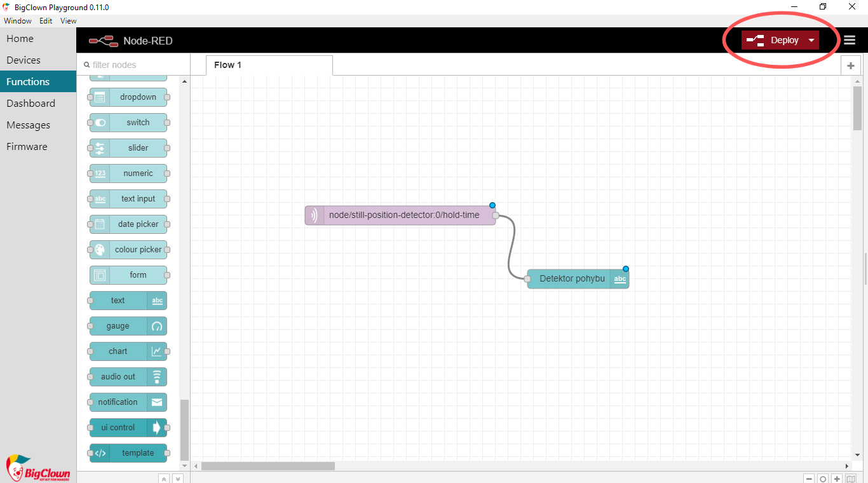
Task: Open the Functions section
Action: click(38, 82)
